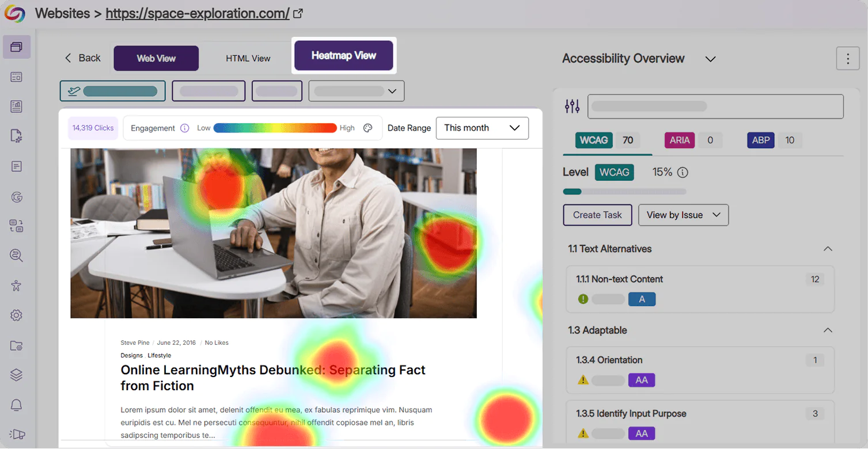The image size is (868, 449).
Task: Click the engagement Low-to-High color gradient bar
Action: [x=275, y=128]
